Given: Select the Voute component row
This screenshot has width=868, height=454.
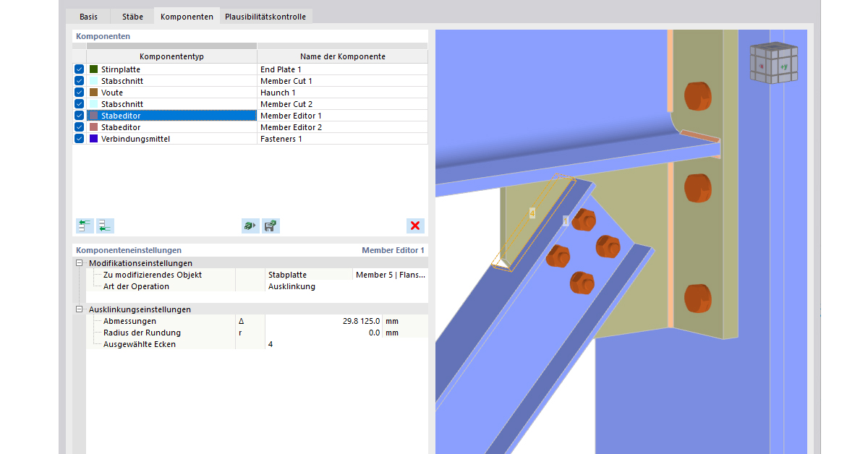Looking at the screenshot, I should coord(250,93).
